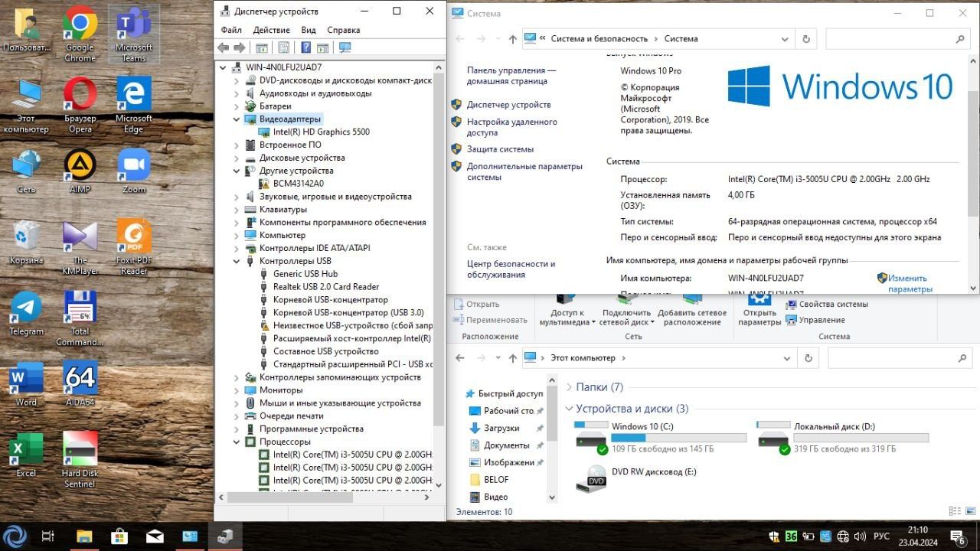Screen dimensions: 980x551
Task: Click the search field in Система window
Action: [x=899, y=38]
